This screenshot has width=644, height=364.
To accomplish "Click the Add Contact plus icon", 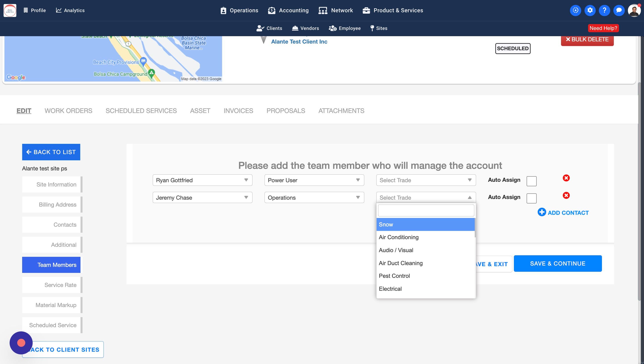I will [542, 212].
